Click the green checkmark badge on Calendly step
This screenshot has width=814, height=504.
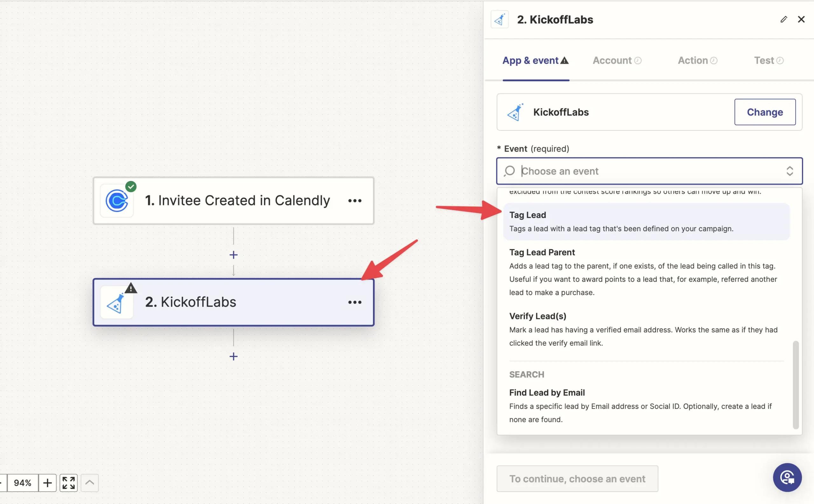pyautogui.click(x=131, y=186)
